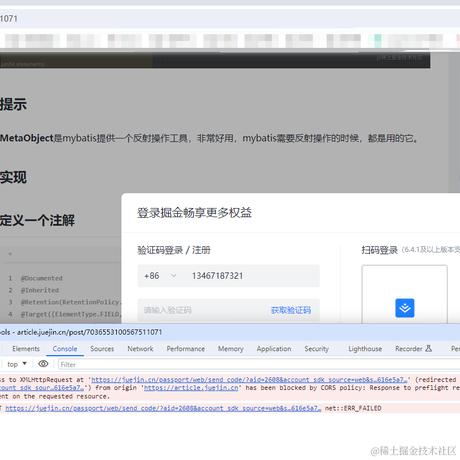Open the Lighthouse tab
Screen dimensions: 460x460
(x=365, y=349)
